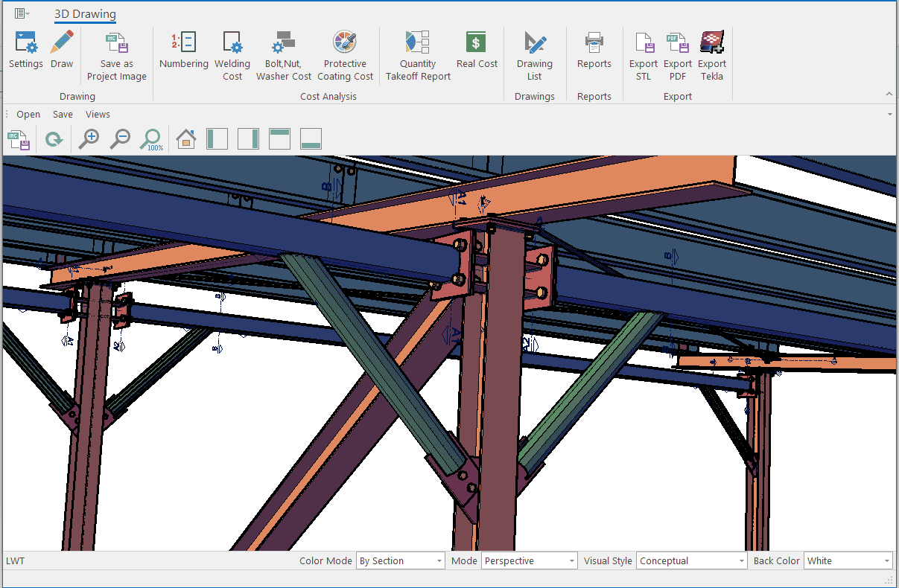Screen dimensions: 899x588
Task: Refresh the 3D view
Action: click(54, 139)
